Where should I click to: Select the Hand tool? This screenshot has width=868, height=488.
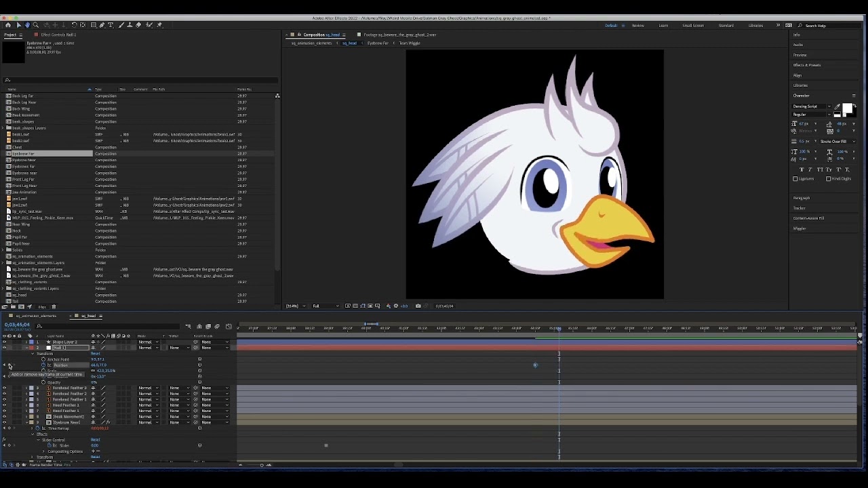27,25
